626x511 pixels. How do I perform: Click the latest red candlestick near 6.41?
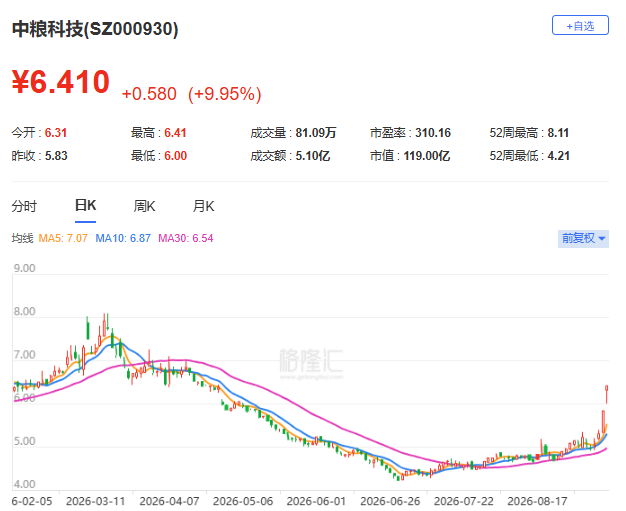(x=606, y=394)
